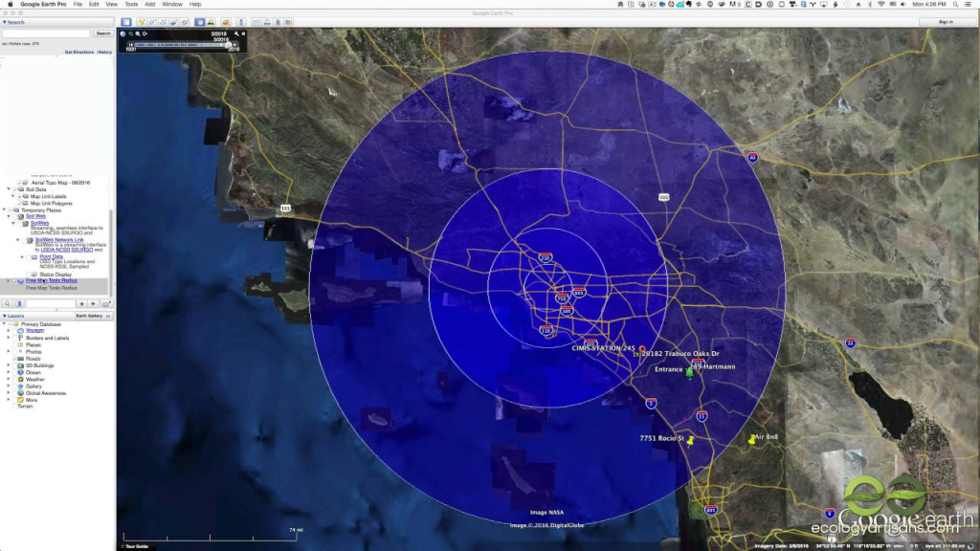Image resolution: width=980 pixels, height=551 pixels.
Task: Click the Sign in button
Action: 946,21
